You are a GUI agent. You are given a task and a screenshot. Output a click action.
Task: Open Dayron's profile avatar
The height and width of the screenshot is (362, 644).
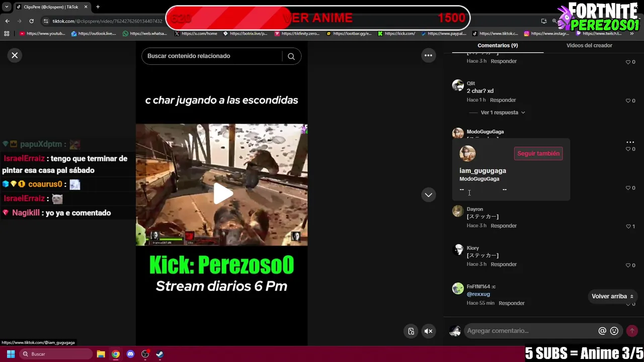click(458, 211)
